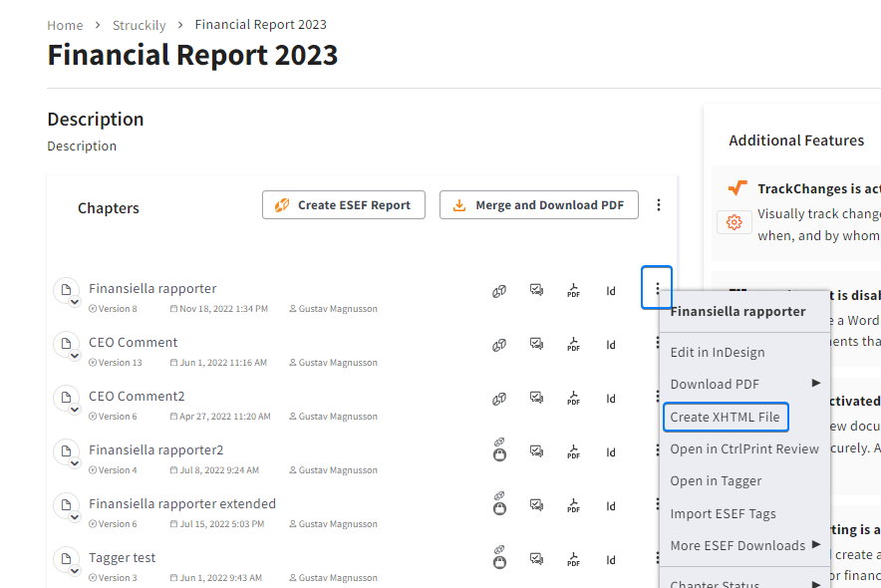Download PDF icon for Finansiella rapporter
The image size is (881, 588).
pyautogui.click(x=574, y=290)
